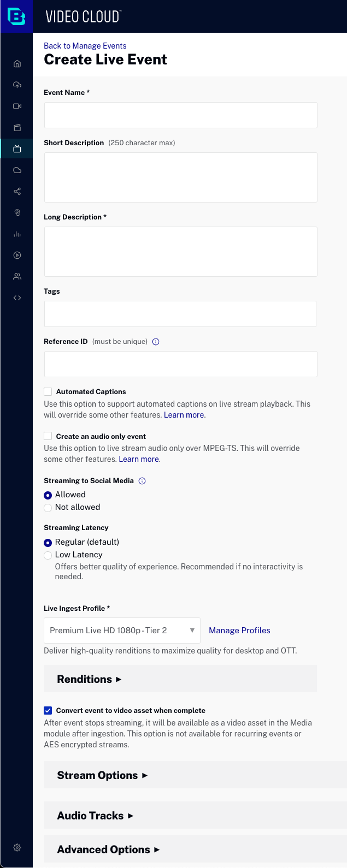Select the Analytics bar-chart icon
The height and width of the screenshot is (868, 347).
coord(16,234)
